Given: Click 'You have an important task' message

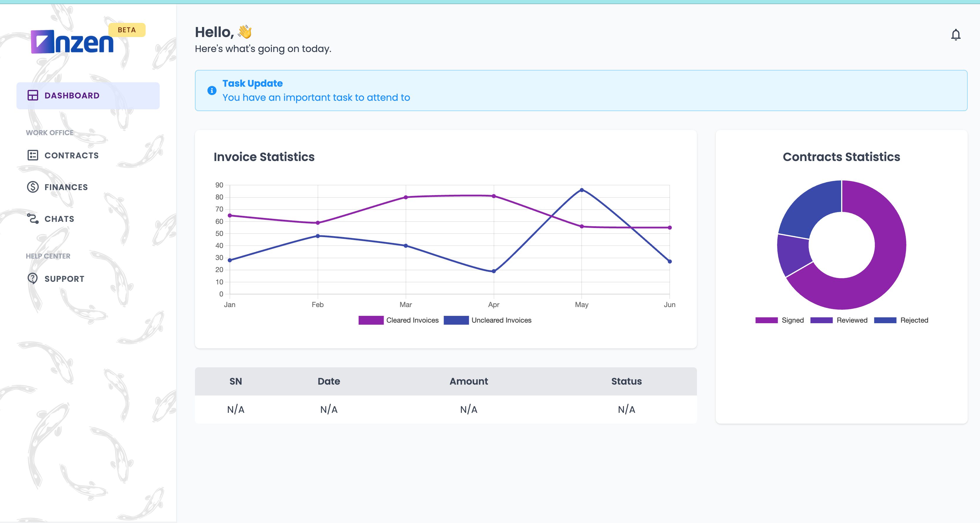Looking at the screenshot, I should click(x=316, y=98).
